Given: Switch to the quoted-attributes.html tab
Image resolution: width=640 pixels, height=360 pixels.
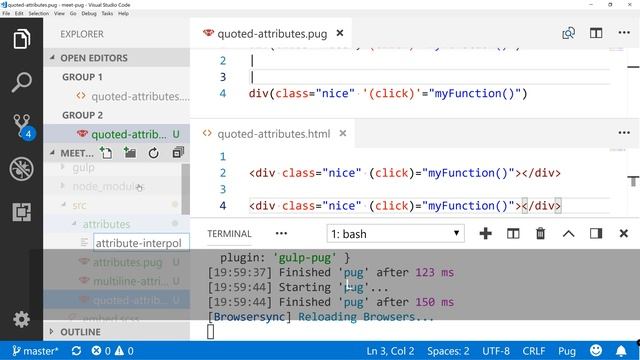Looking at the screenshot, I should click(273, 134).
